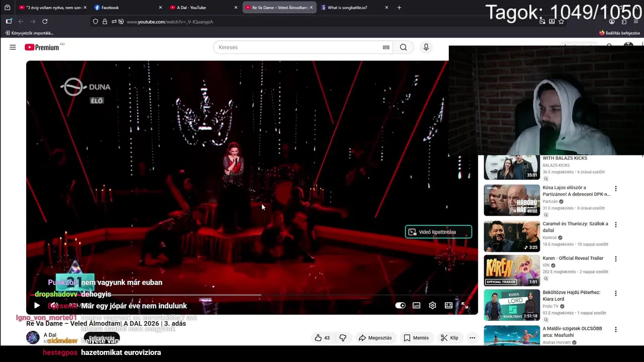Enter fullscreen mode in the player
The width and height of the screenshot is (644, 362).
point(465,305)
